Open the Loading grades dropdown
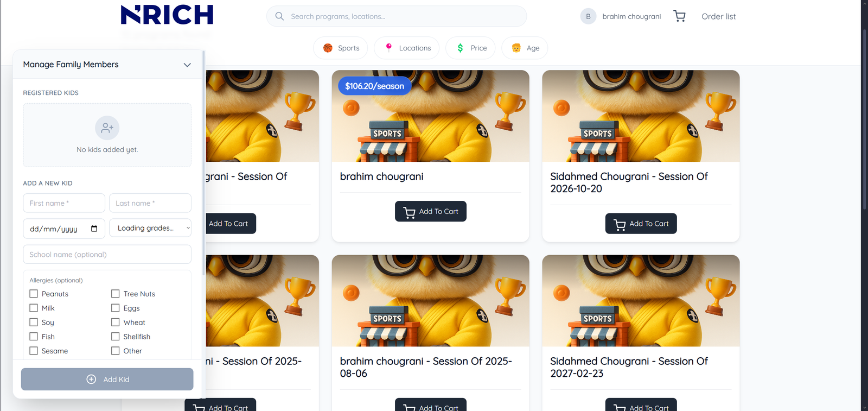Screen dimensions: 868x411 150,228
